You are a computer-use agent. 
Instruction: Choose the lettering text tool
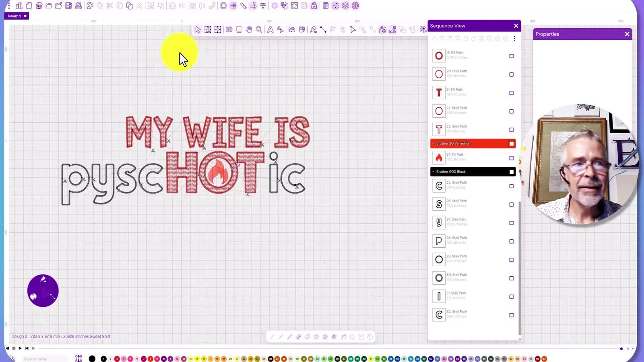coord(270,30)
